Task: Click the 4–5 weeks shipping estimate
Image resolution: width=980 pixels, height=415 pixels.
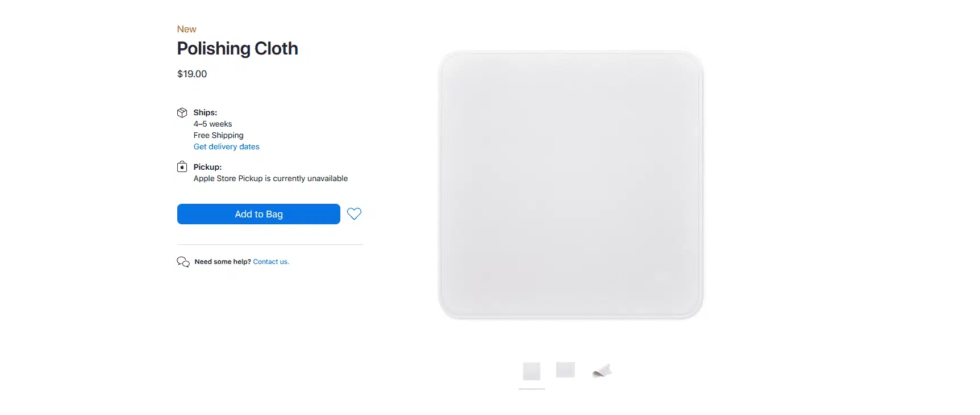Action: (212, 124)
